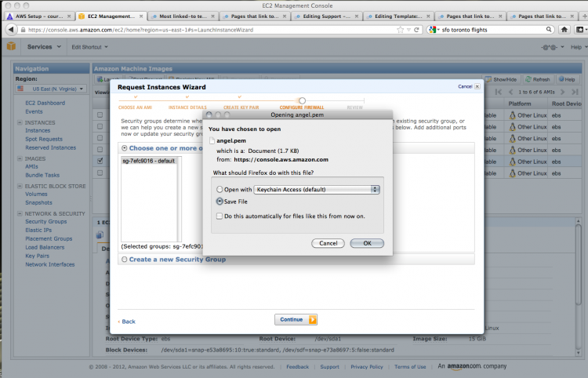Switch to the EC2 Management browser tab
The width and height of the screenshot is (588, 378).
pyautogui.click(x=111, y=16)
